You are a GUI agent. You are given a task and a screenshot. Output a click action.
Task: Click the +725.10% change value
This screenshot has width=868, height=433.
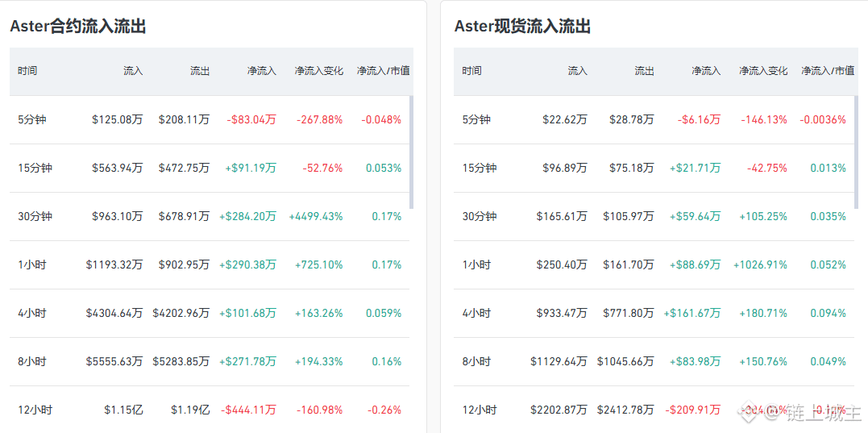319,264
